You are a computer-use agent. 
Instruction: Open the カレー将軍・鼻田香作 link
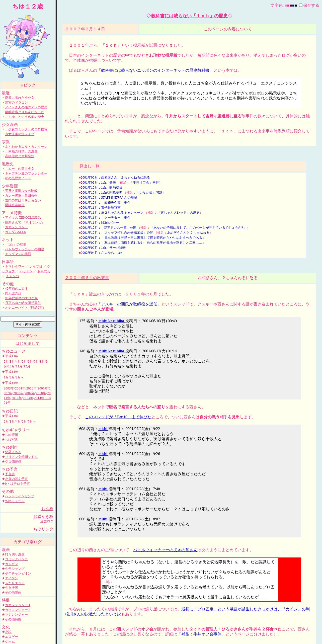click(x=21, y=196)
